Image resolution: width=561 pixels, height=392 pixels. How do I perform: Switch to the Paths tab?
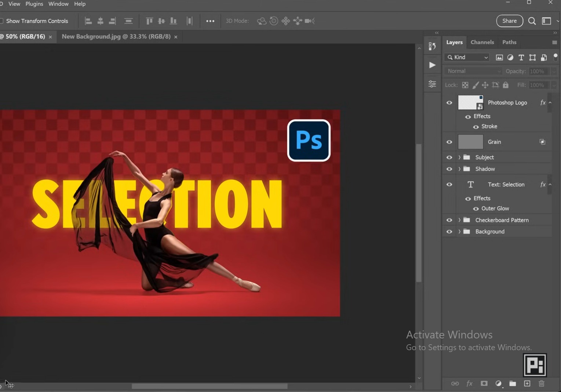click(x=509, y=42)
